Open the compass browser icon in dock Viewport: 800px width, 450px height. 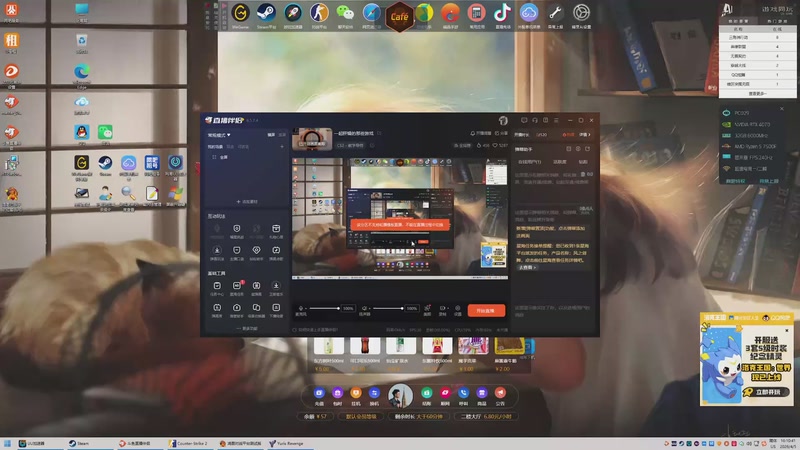[x=371, y=13]
